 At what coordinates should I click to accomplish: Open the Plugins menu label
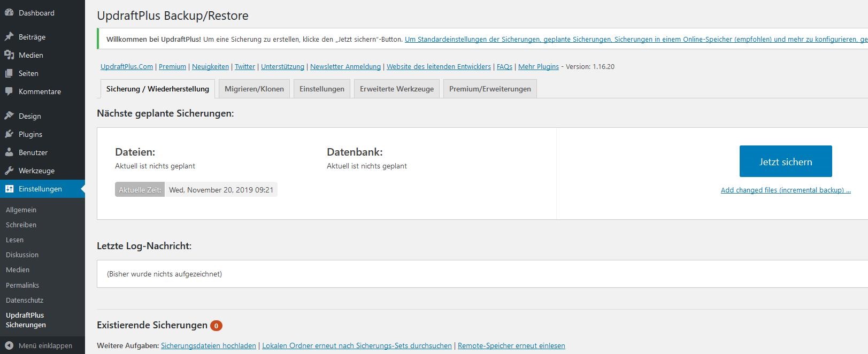(30, 134)
